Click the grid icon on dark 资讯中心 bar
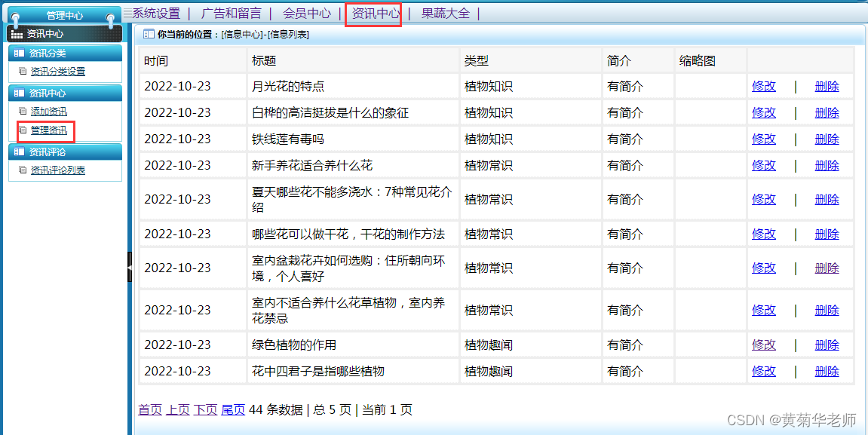The width and height of the screenshot is (868, 435). (17, 35)
